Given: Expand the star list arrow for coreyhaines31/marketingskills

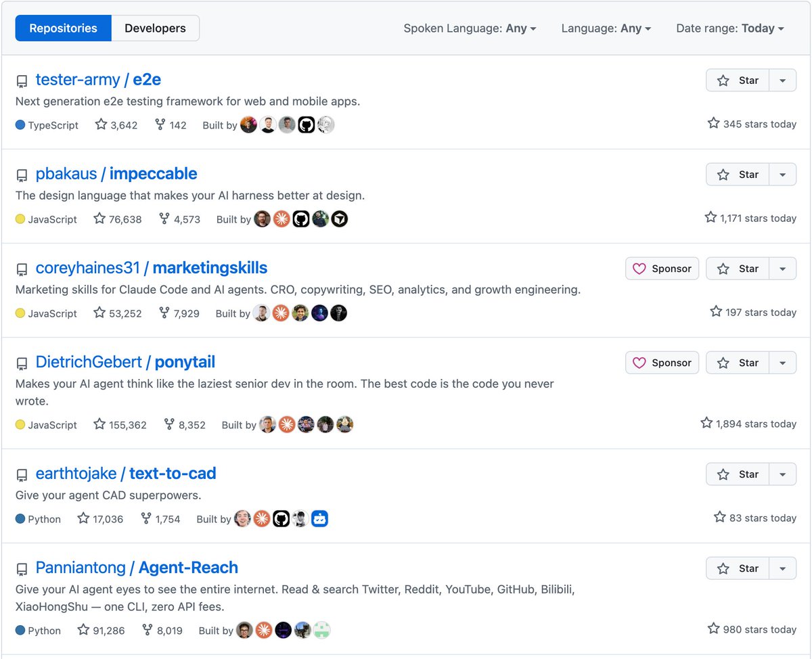Looking at the screenshot, I should (783, 269).
